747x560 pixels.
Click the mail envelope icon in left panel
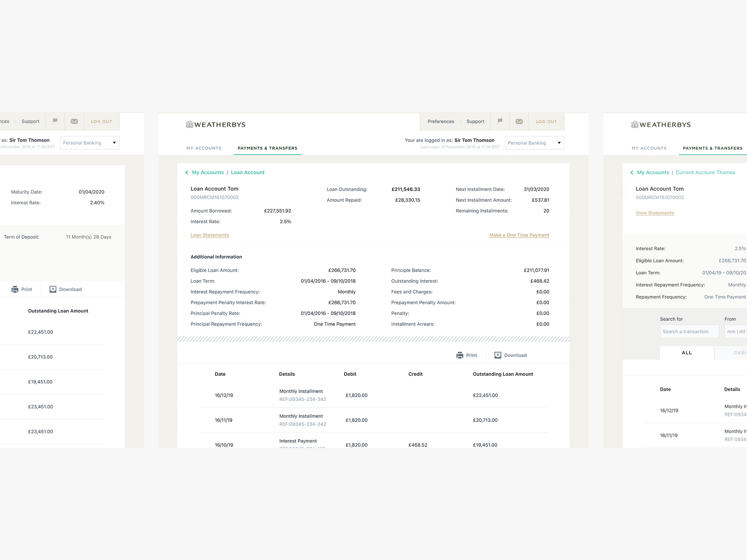pos(74,122)
